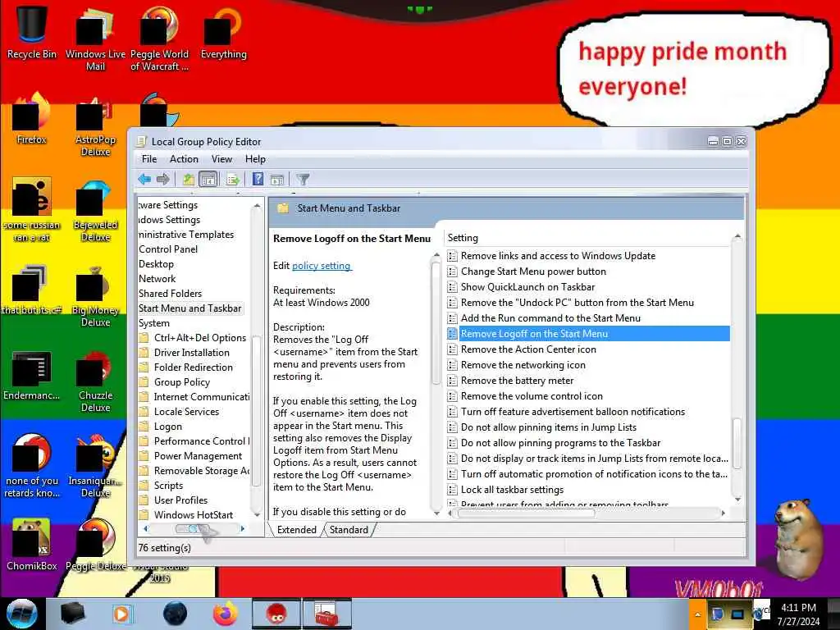
Task: Select Show QuickLaunch on Taskbar setting
Action: [x=527, y=287]
